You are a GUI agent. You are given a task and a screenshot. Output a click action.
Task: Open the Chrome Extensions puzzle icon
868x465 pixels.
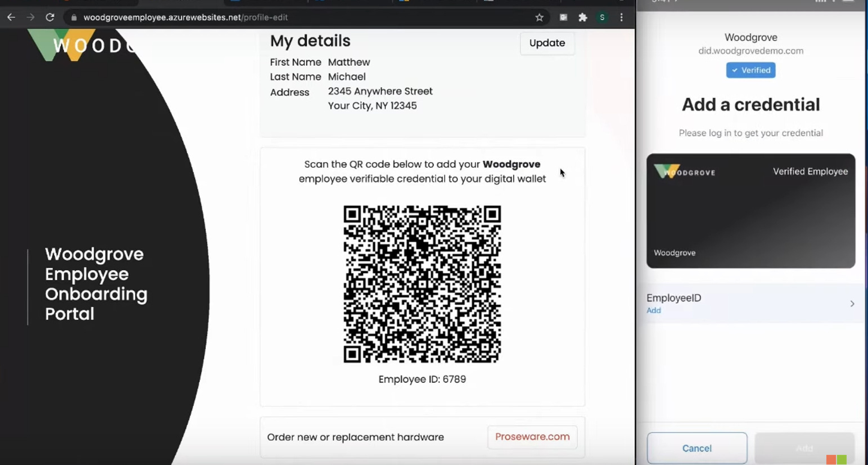[x=583, y=17]
